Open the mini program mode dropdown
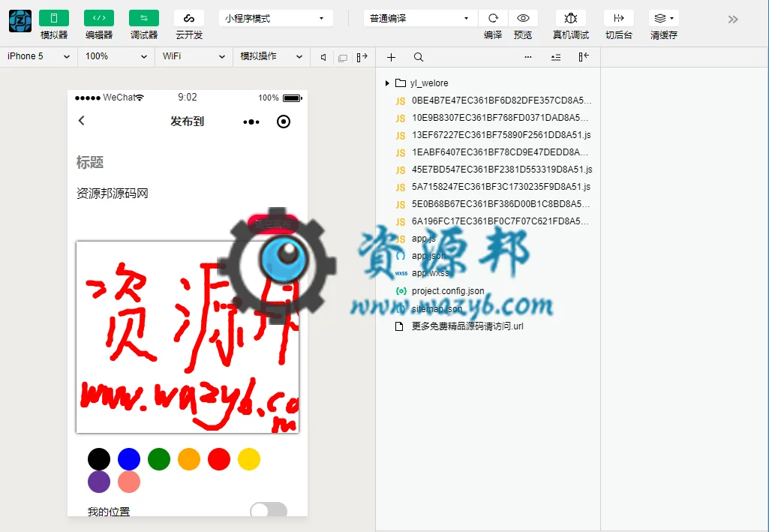This screenshot has width=769, height=532. coord(275,18)
